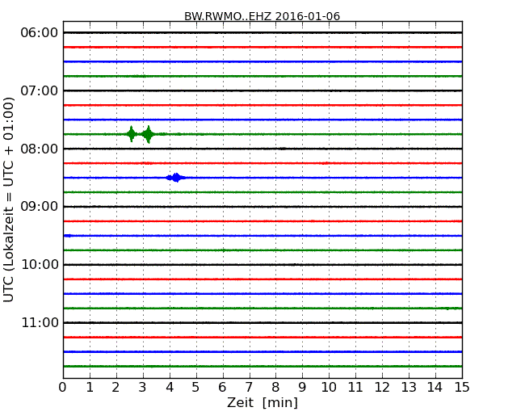Click the small blue blip at 09:30 trace start
Image resolution: width=525 pixels, height=420 pixels.
pos(68,236)
